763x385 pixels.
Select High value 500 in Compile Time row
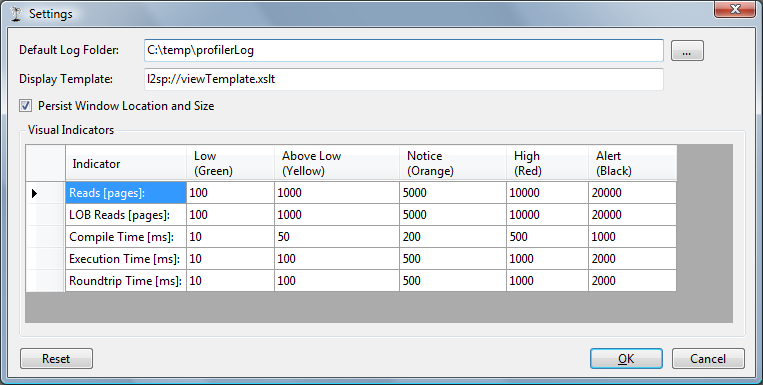547,237
